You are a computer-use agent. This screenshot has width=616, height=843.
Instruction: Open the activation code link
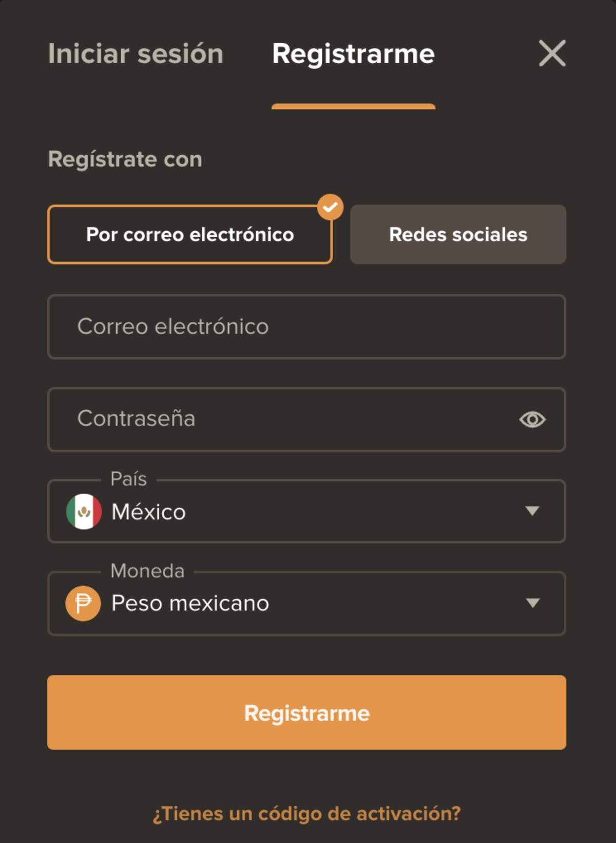click(306, 813)
